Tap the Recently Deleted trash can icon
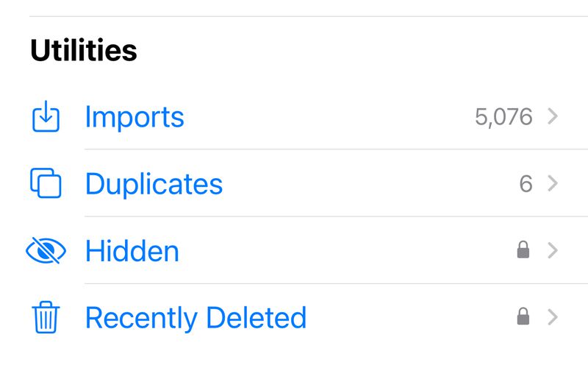Screen dimensions: 588x368 [46, 318]
